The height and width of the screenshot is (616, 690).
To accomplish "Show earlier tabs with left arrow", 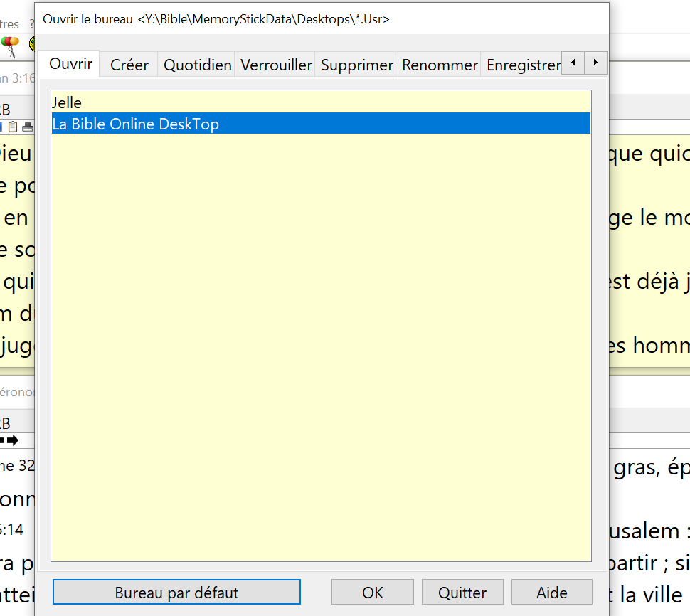I will coord(573,63).
